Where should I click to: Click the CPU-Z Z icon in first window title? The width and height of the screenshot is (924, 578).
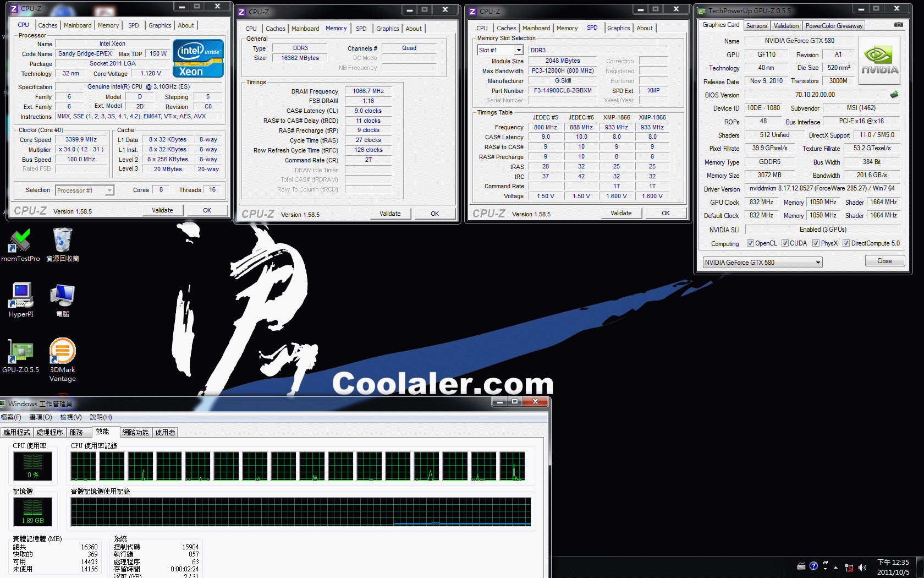click(14, 8)
